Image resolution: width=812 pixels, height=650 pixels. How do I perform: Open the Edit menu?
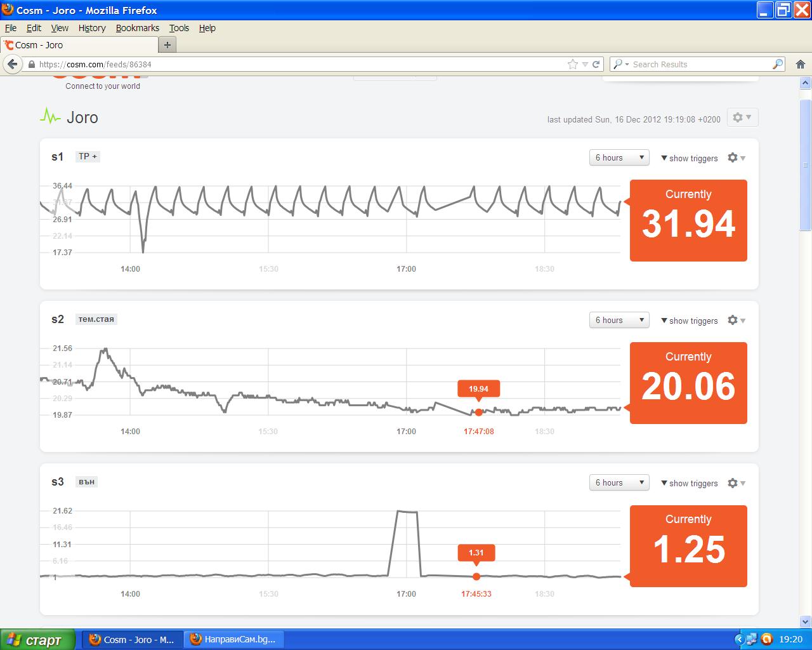34,28
